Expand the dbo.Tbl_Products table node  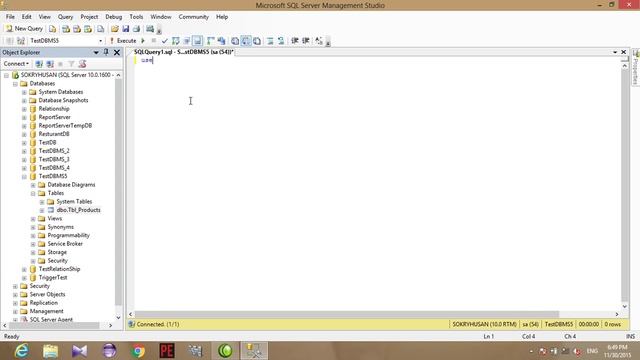click(42, 211)
